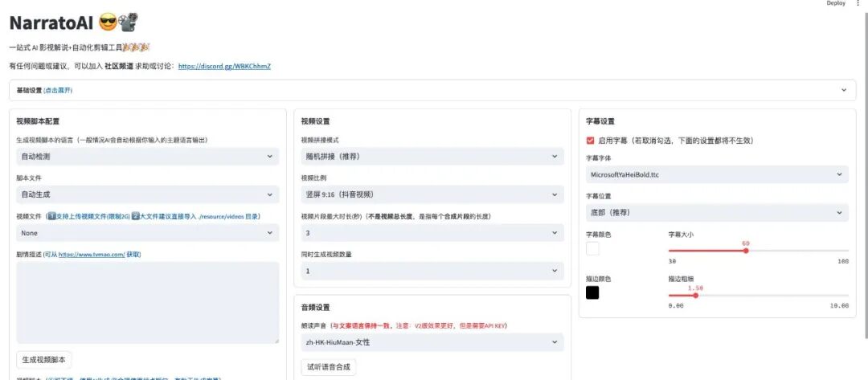Uncheck the 启用字幕 checkbox
The width and height of the screenshot is (868, 380).
pos(590,141)
